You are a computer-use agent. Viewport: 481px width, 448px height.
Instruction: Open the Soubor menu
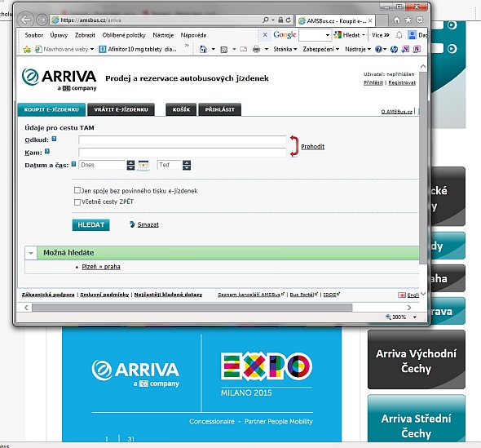tap(33, 35)
